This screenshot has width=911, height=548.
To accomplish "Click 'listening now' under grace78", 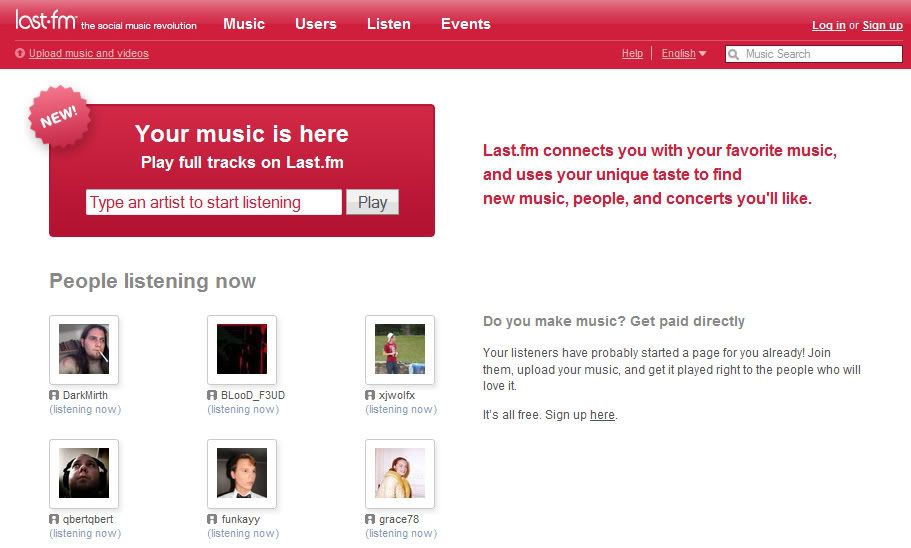I will 401,533.
